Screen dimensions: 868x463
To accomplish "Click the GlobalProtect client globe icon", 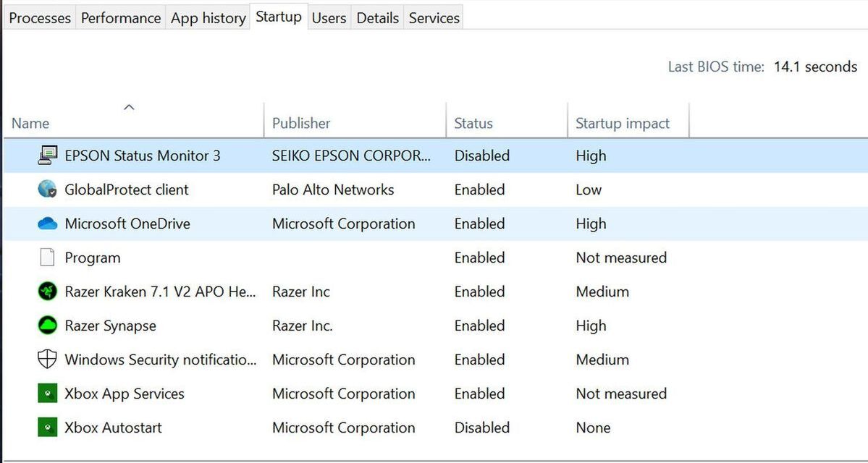I will tap(48, 190).
